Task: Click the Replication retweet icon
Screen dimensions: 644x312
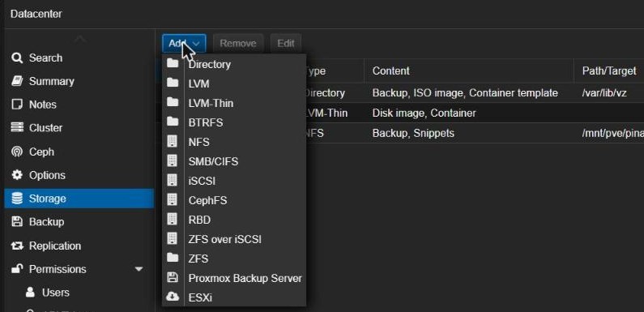Action: (x=17, y=246)
